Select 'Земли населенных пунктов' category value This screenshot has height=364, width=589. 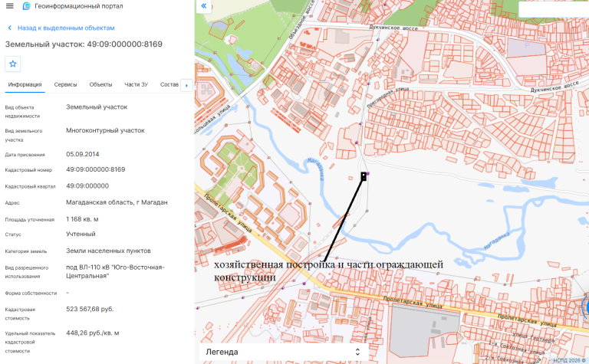109,251
